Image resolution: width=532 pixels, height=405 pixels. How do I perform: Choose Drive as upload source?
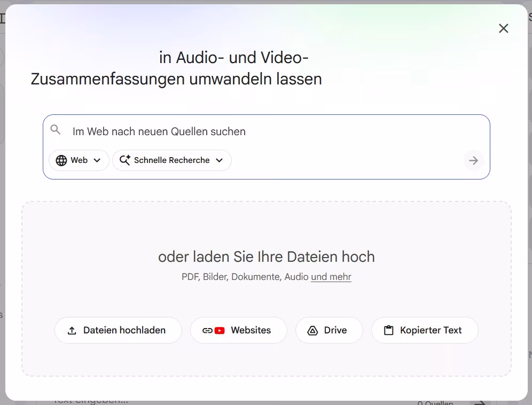click(329, 330)
